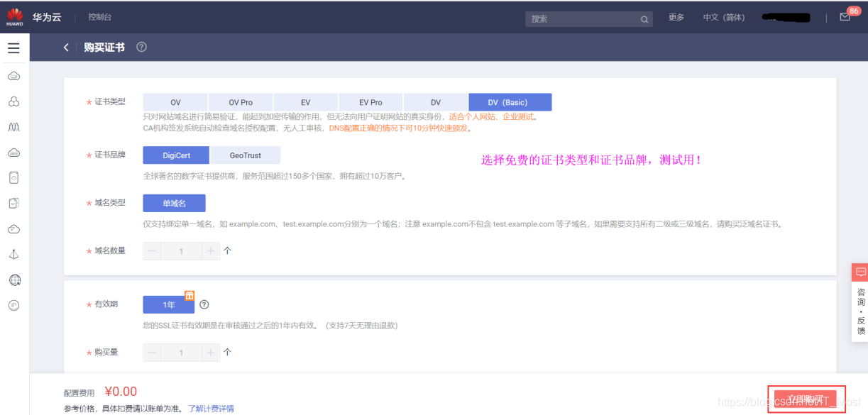Increase 域名数量 with plus button
Image resolution: width=868 pixels, height=415 pixels.
click(x=211, y=251)
